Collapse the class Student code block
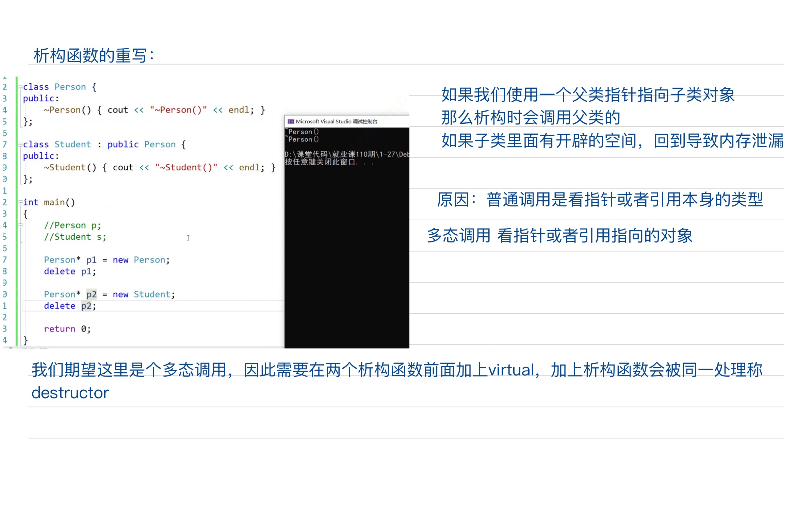 coord(20,145)
